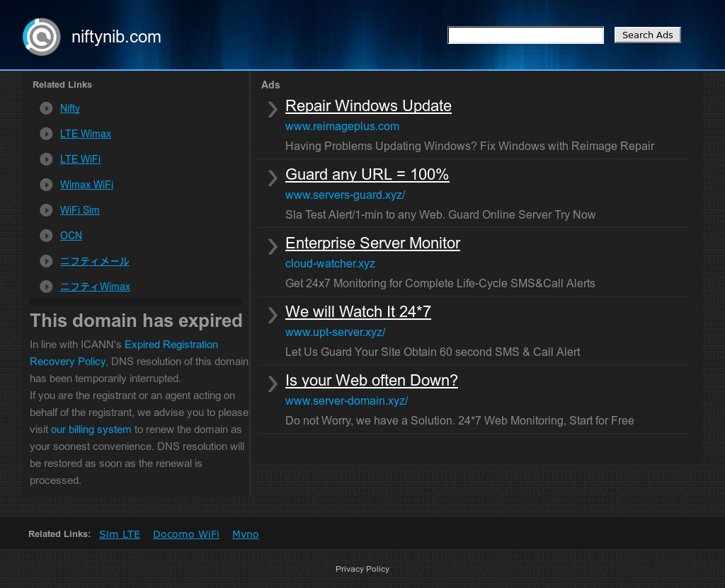Open the LTE WiFi related link
The width and height of the screenshot is (725, 588).
pyautogui.click(x=81, y=159)
